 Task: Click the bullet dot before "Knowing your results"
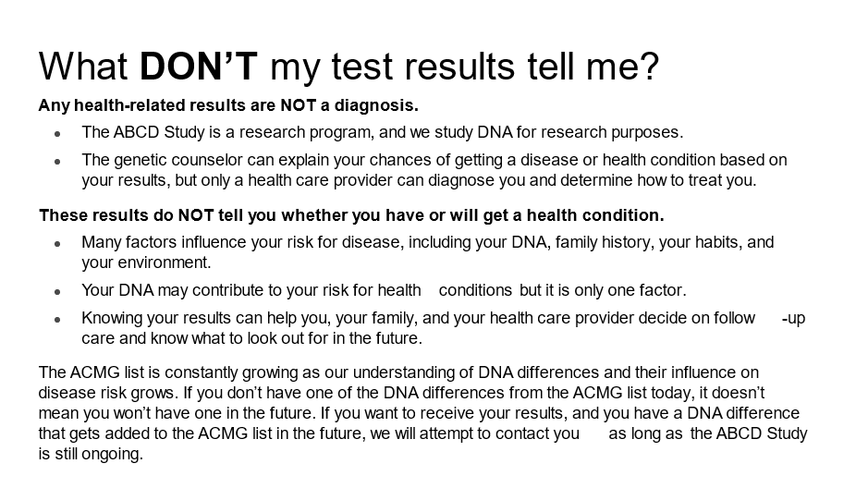(58, 319)
